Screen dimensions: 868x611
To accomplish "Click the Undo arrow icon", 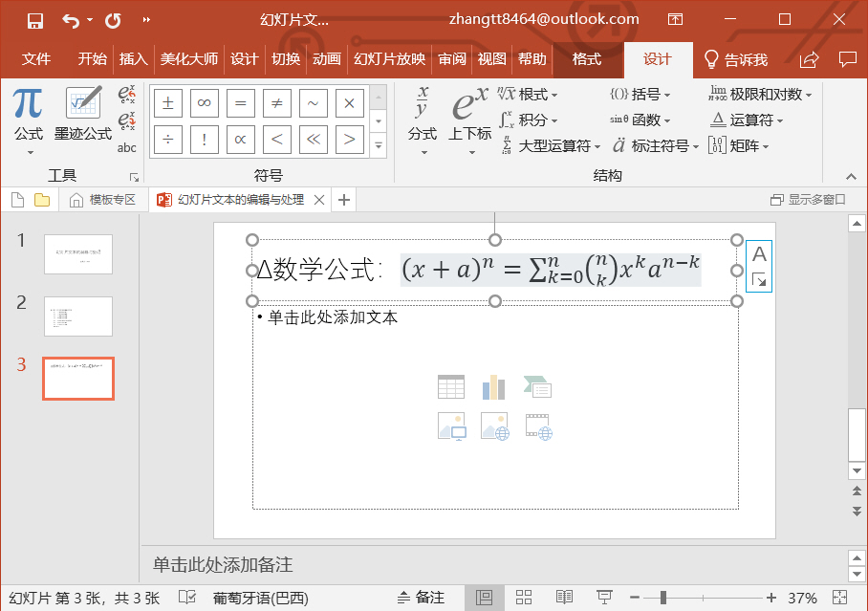I will pyautogui.click(x=71, y=20).
